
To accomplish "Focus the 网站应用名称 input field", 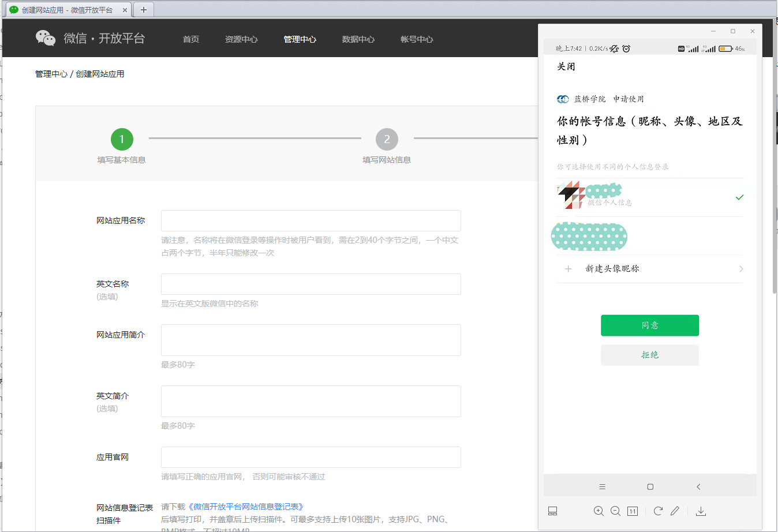I will [x=311, y=220].
